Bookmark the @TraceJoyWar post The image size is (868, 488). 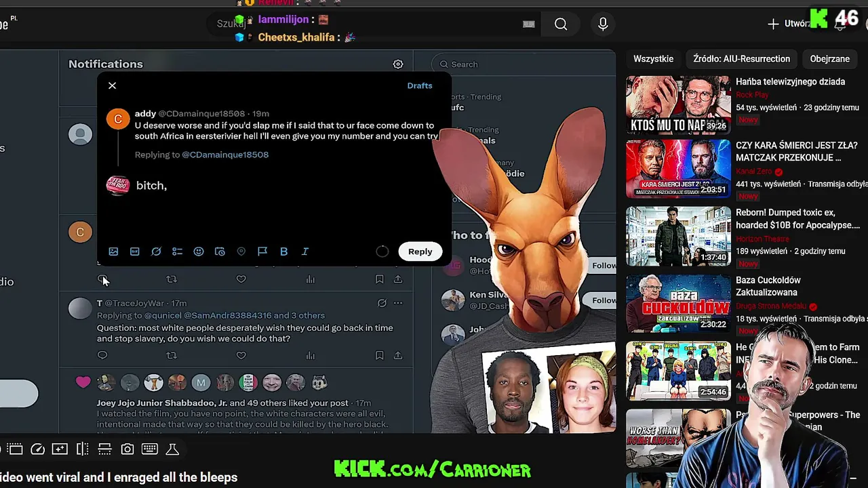[380, 355]
